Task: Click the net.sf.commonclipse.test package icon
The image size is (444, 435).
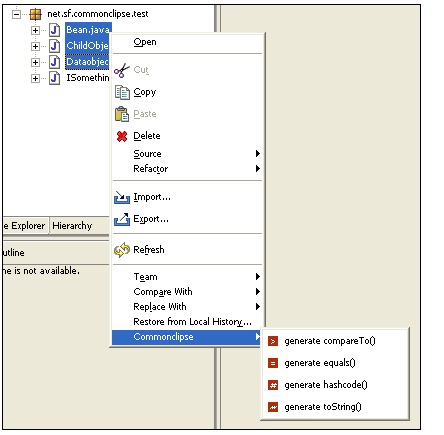Action: click(x=35, y=14)
